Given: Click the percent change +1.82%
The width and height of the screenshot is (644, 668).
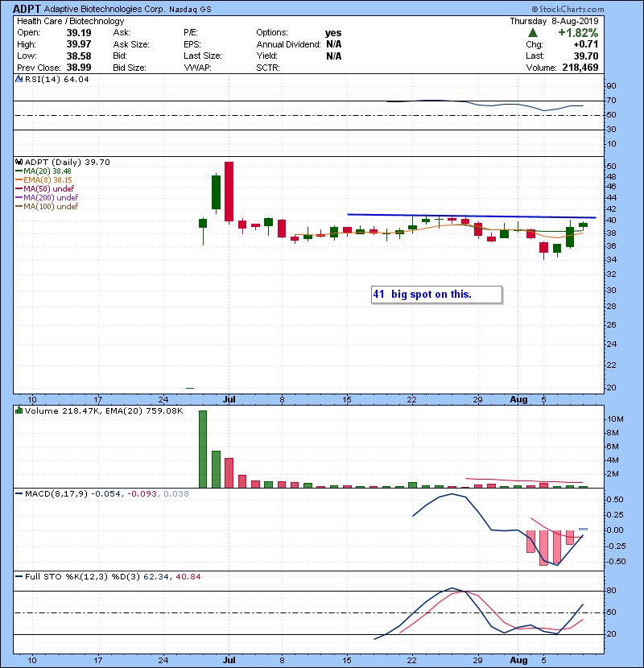Looking at the screenshot, I should [x=578, y=33].
